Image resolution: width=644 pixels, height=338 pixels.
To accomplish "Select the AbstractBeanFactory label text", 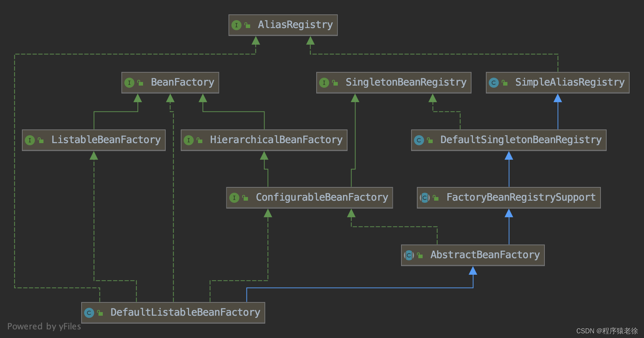I will point(485,255).
